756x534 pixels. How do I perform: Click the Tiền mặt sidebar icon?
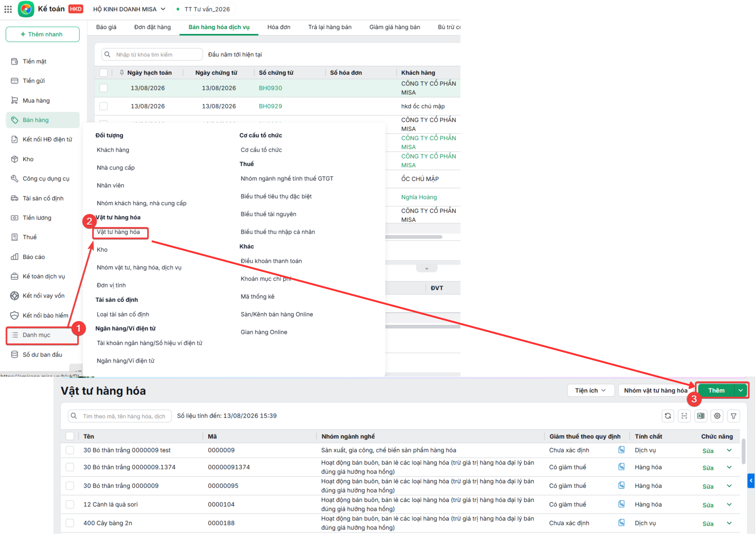[x=14, y=61]
